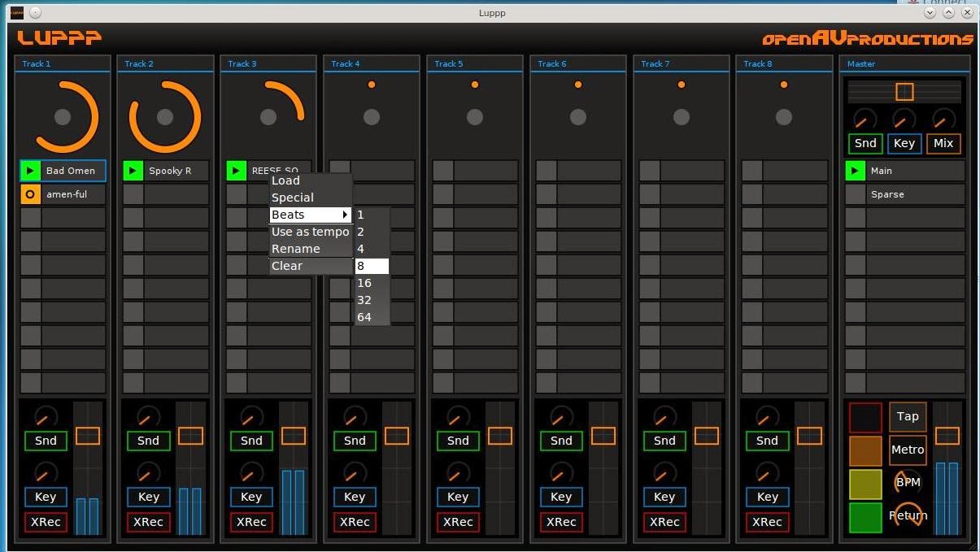Toggle Snd on Track 2
The height and width of the screenshot is (552, 980).
point(148,441)
